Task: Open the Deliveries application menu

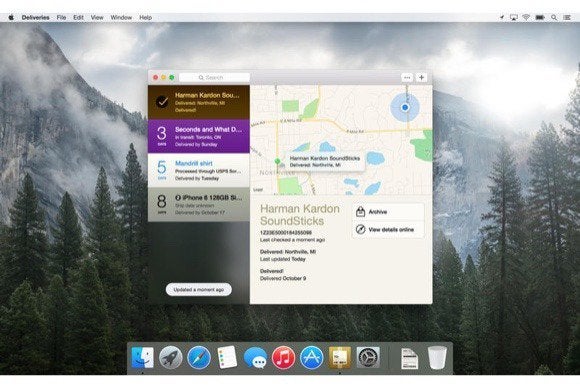Action: (x=36, y=17)
